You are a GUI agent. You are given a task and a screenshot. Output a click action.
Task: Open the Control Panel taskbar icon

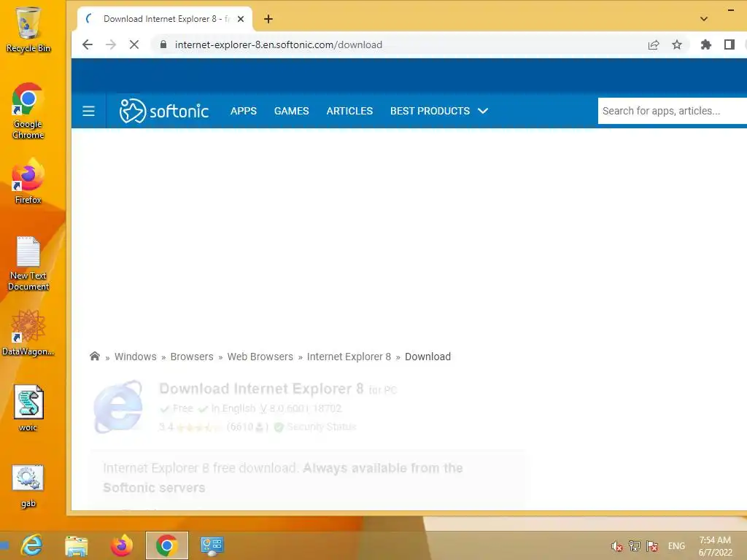(212, 545)
